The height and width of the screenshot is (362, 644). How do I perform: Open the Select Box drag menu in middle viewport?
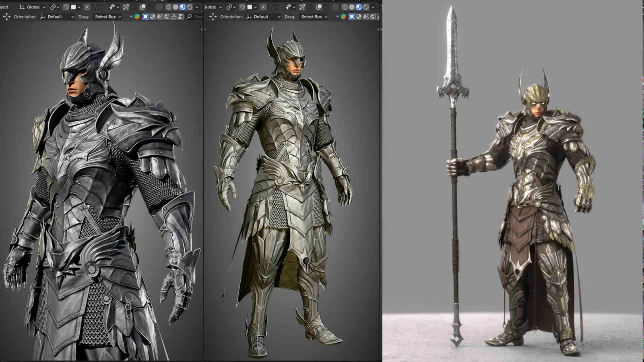click(x=314, y=16)
